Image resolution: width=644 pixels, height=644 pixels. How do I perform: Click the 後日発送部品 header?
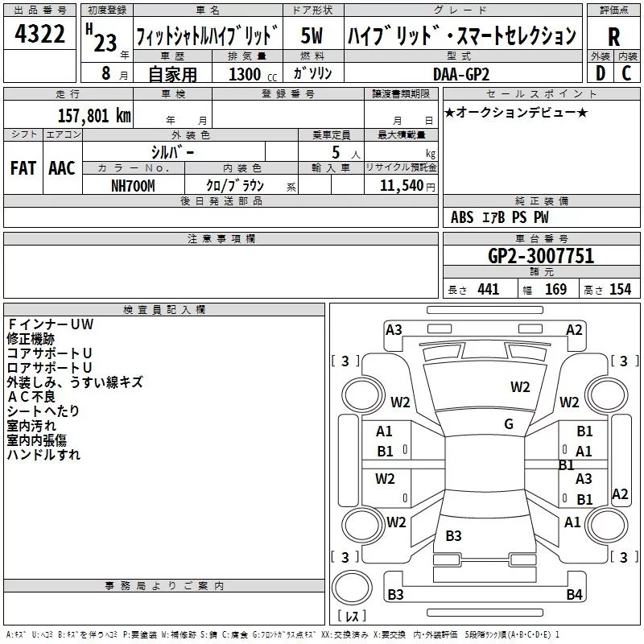[x=221, y=200]
